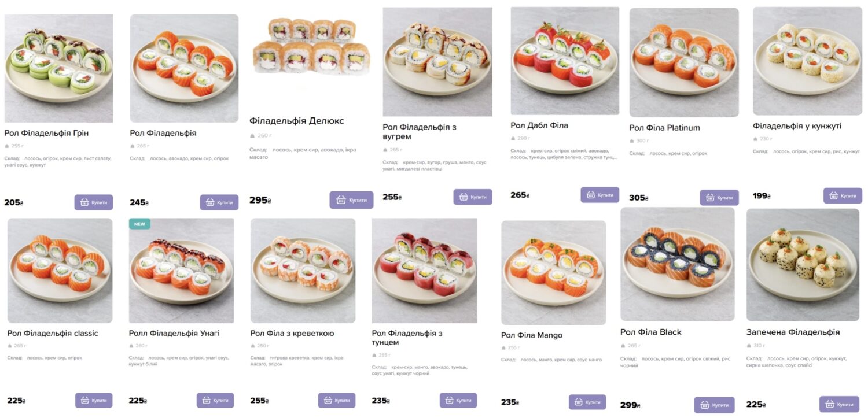Screen dimensions: 868x418
Task: Click the weight icon under Філадельфія Делюкс
Action: coord(252,136)
